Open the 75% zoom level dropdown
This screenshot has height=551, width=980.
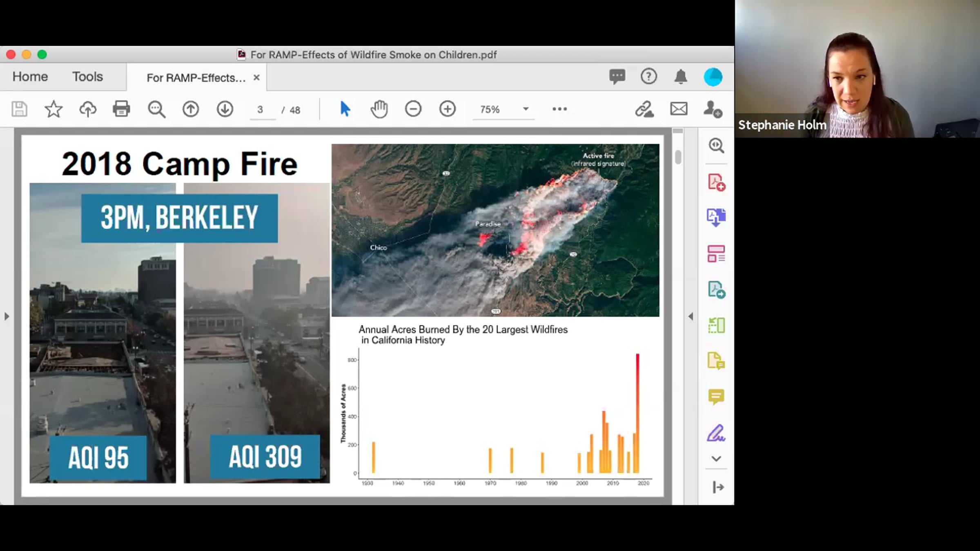503,109
